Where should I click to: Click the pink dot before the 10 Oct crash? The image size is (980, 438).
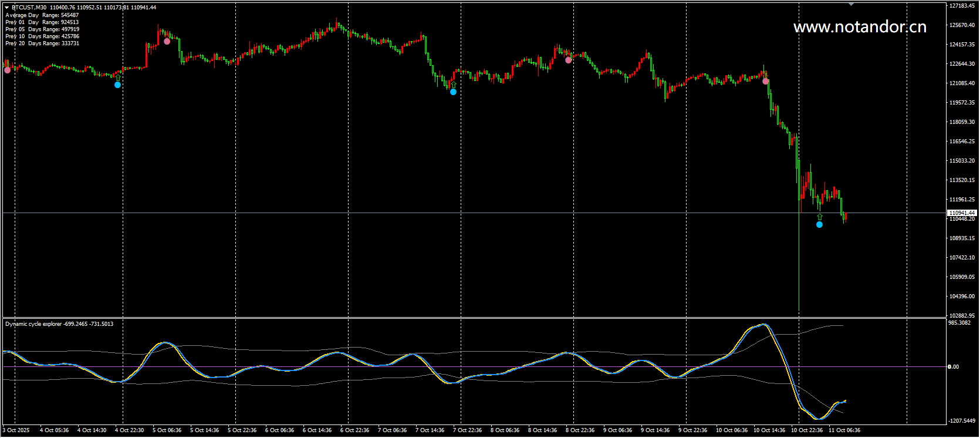765,81
